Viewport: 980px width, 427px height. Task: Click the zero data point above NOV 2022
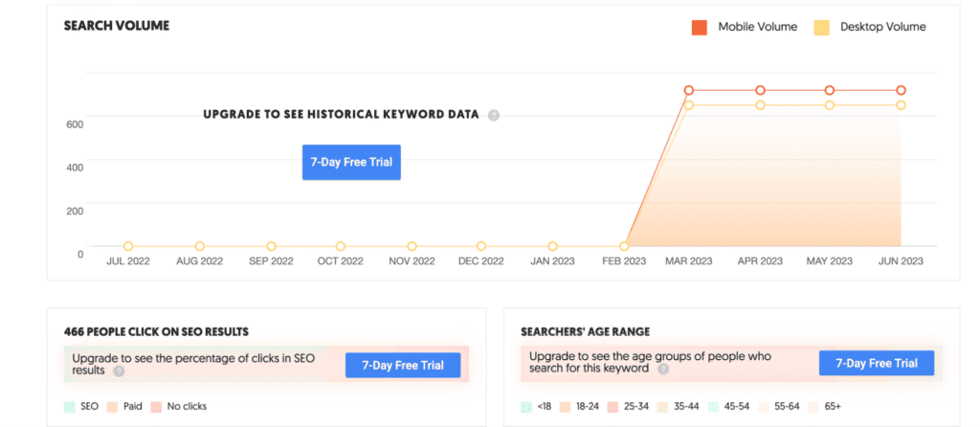pyautogui.click(x=412, y=246)
